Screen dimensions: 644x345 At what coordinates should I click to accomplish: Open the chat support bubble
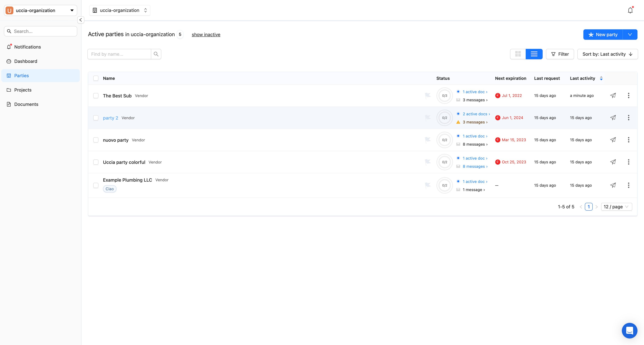pos(629,330)
